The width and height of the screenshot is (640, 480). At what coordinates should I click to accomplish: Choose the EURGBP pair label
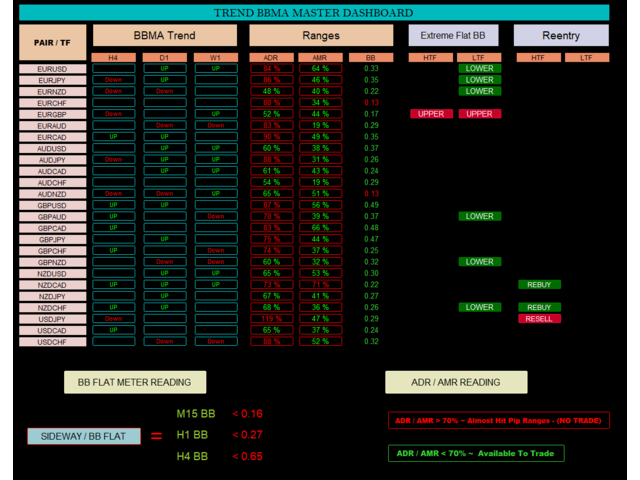point(53,115)
